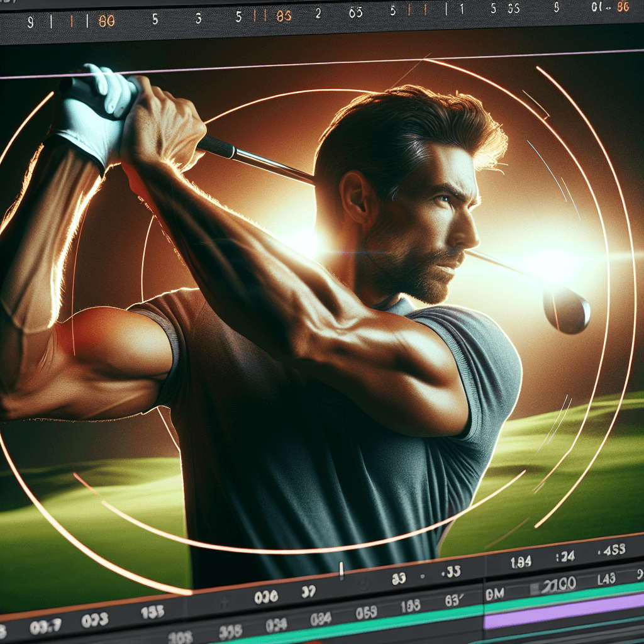Viewport: 644px width, 644px height.
Task: Click the 2100 value field in the timeline
Action: pos(560,585)
